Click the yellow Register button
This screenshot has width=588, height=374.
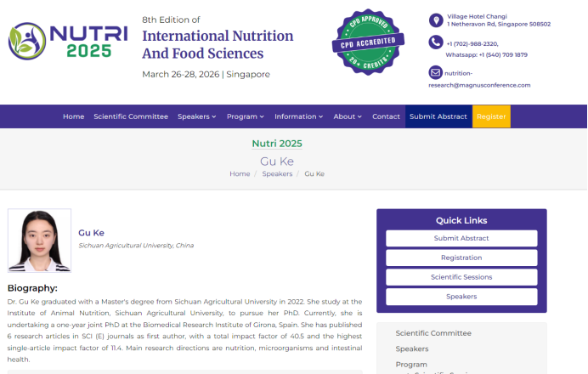491,116
